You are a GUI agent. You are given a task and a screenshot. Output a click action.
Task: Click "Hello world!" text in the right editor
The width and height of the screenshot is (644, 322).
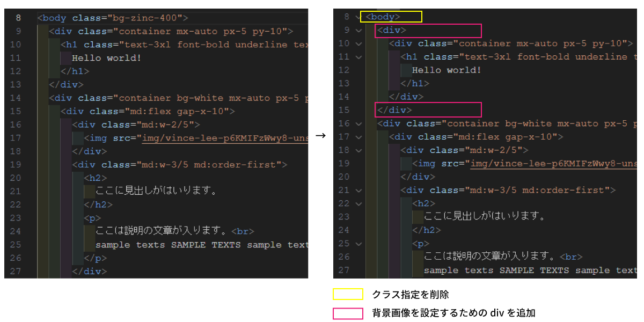[x=447, y=70]
